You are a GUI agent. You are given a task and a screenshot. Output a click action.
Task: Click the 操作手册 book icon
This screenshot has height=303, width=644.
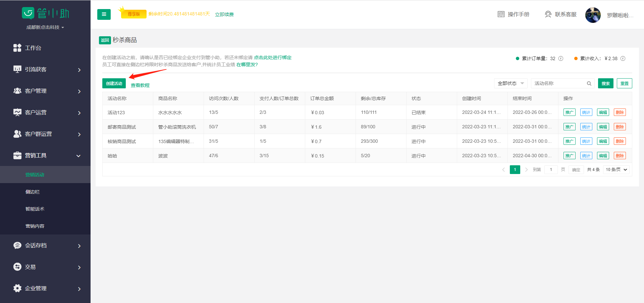(x=501, y=14)
